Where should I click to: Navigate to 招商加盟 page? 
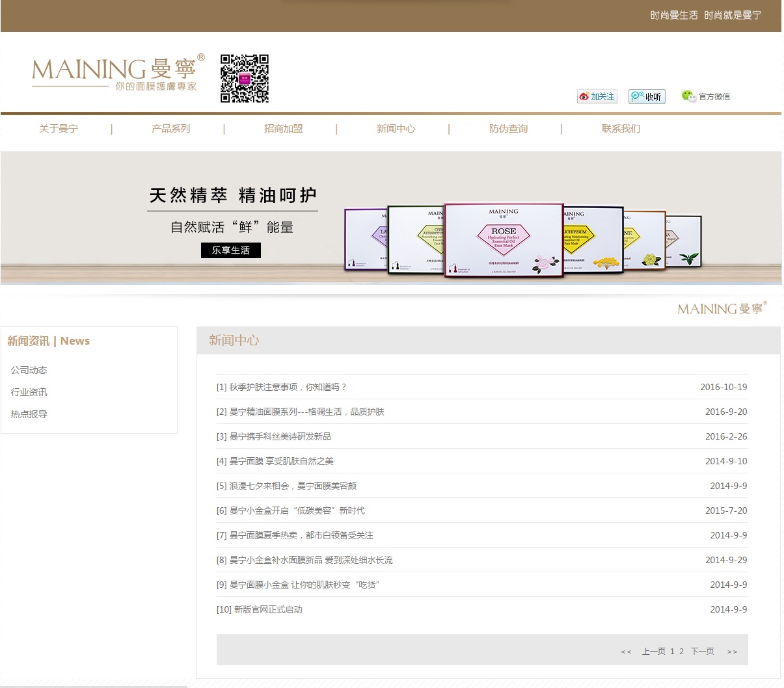283,129
